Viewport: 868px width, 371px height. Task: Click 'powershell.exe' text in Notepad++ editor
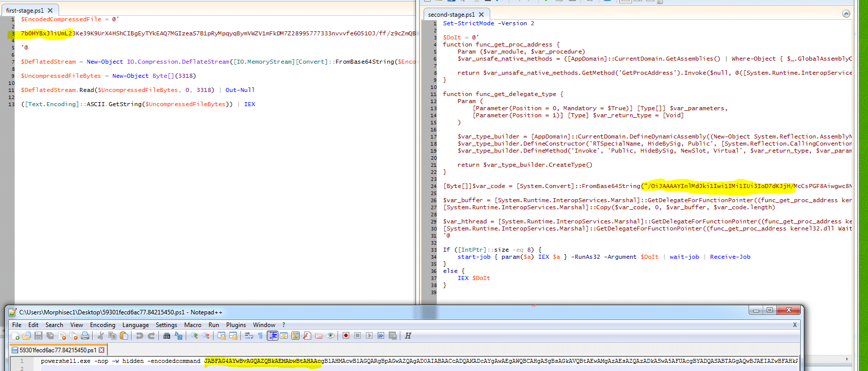tap(66, 361)
